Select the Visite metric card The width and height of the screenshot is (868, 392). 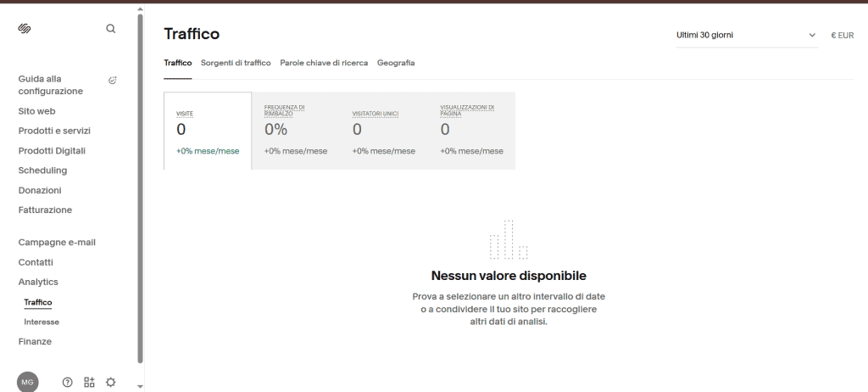pos(208,131)
